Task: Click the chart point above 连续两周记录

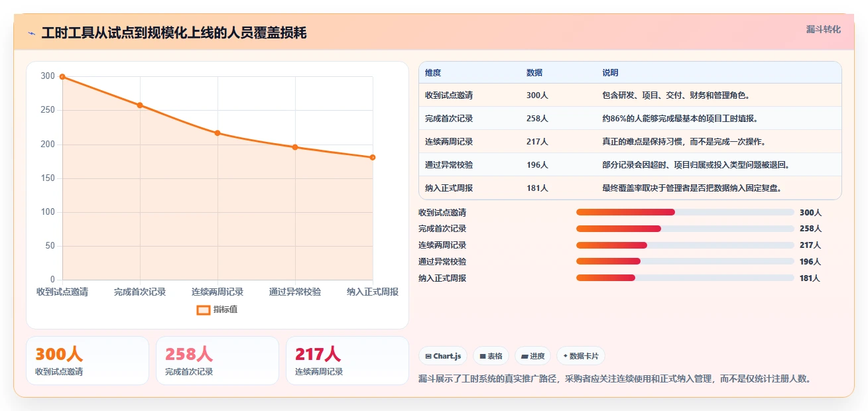Action: 217,133
